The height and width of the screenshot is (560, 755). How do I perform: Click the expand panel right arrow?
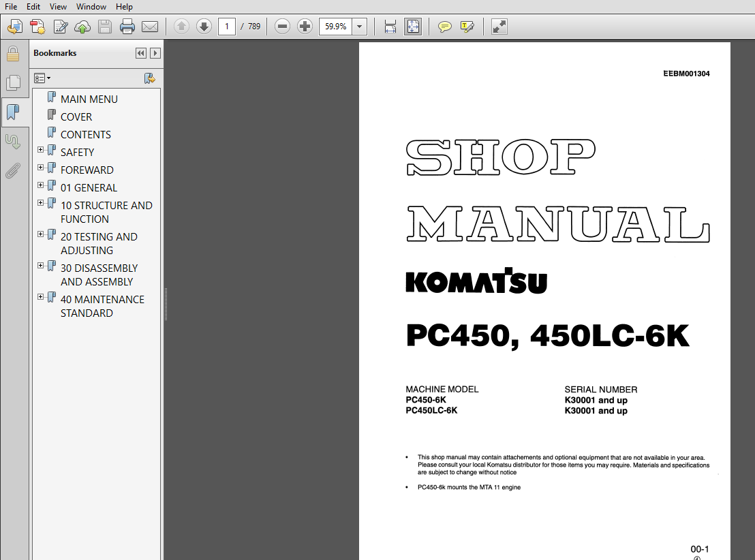point(155,53)
